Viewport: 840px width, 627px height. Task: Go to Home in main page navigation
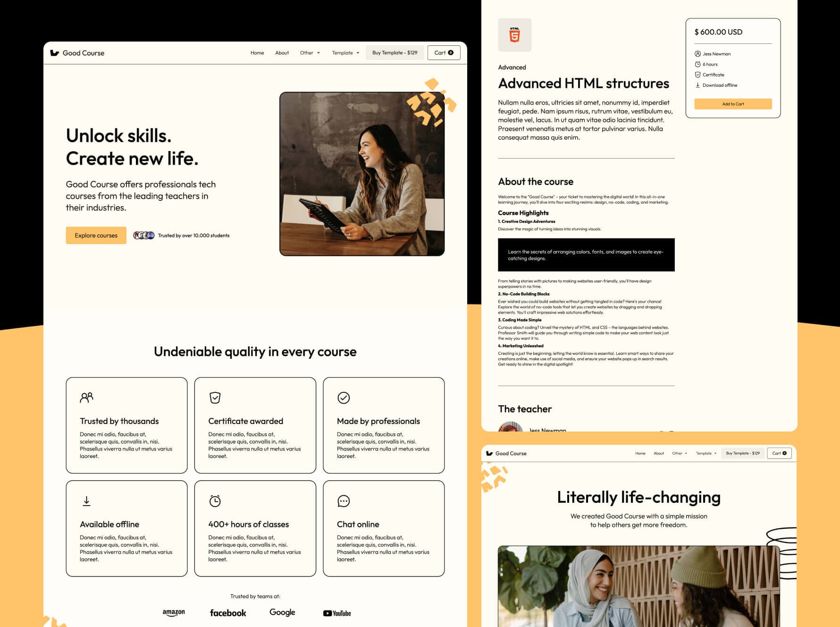(257, 53)
